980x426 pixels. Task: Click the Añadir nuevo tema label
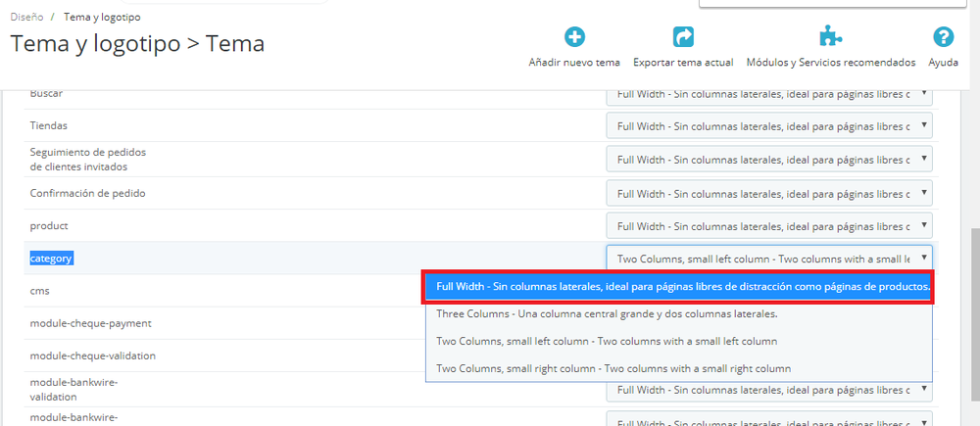click(574, 63)
